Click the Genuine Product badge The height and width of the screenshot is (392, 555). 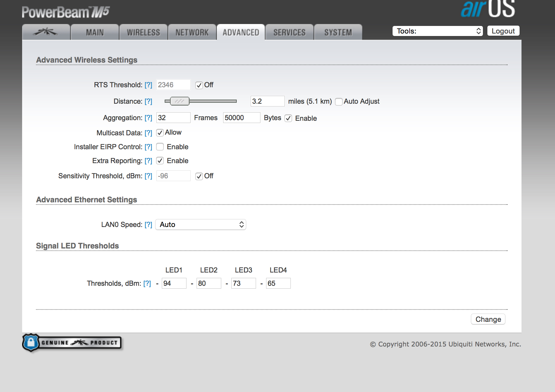(x=72, y=343)
